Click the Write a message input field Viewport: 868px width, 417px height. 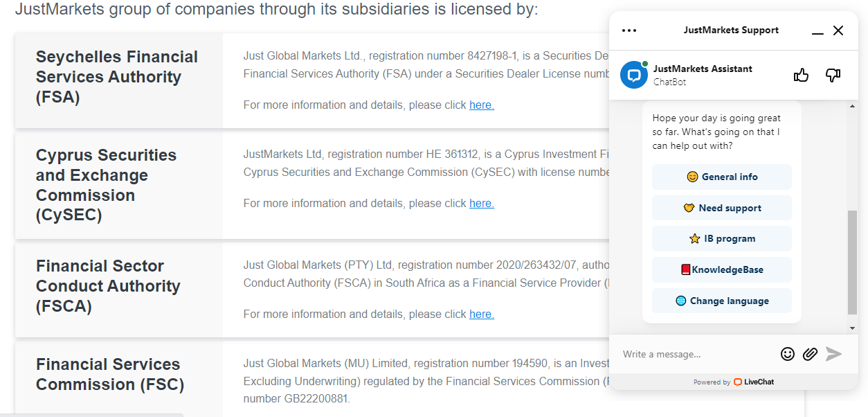coord(692,354)
